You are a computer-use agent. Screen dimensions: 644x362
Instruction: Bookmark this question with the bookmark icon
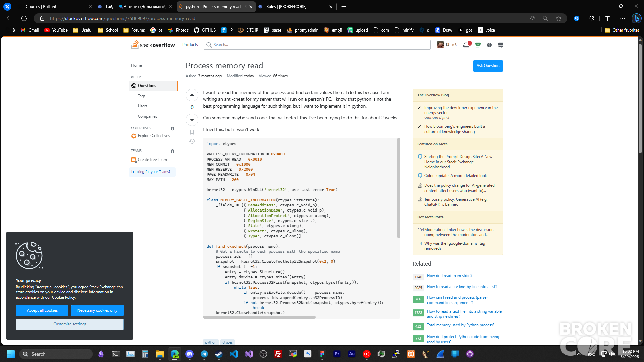[x=192, y=132]
